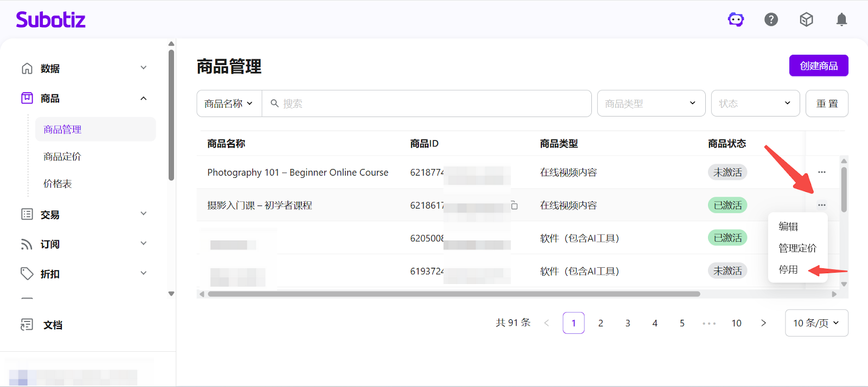Image resolution: width=868 pixels, height=387 pixels.
Task: Collapse the 商品 sidebar section
Action: pos(143,99)
